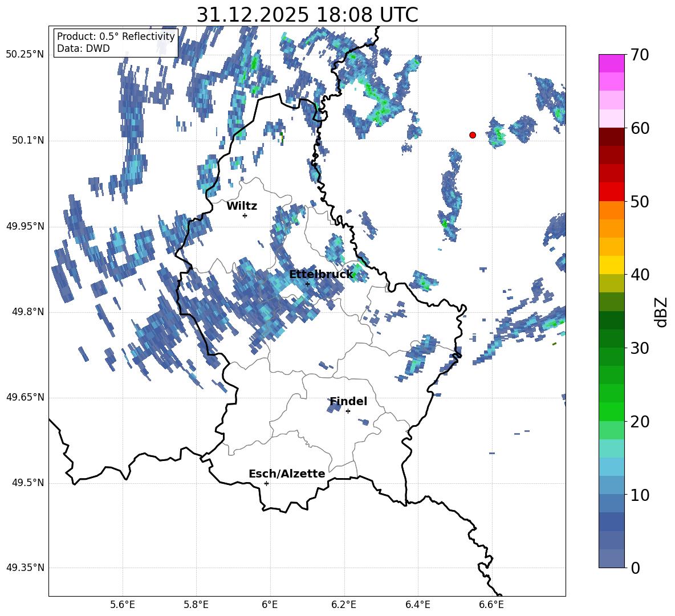This screenshot has height=616, width=675.
Task: Click the 49.95°N latitude label
Action: tap(25, 226)
